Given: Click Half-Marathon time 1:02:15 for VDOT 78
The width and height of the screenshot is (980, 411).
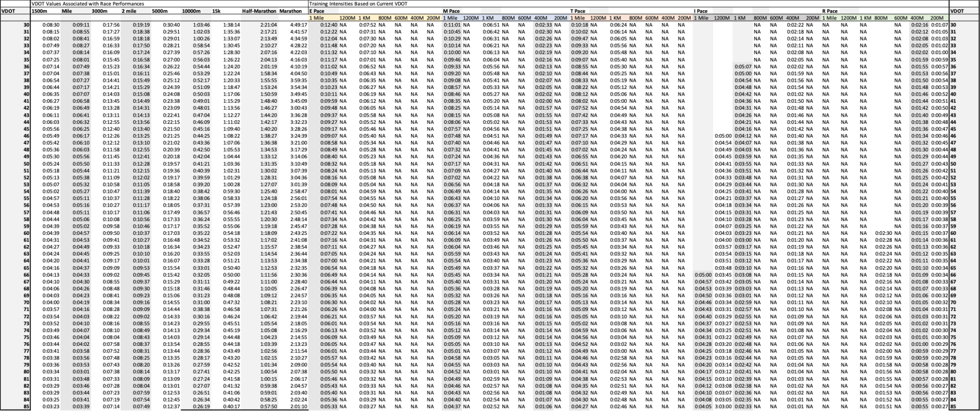Looking at the screenshot, I should (x=269, y=358).
